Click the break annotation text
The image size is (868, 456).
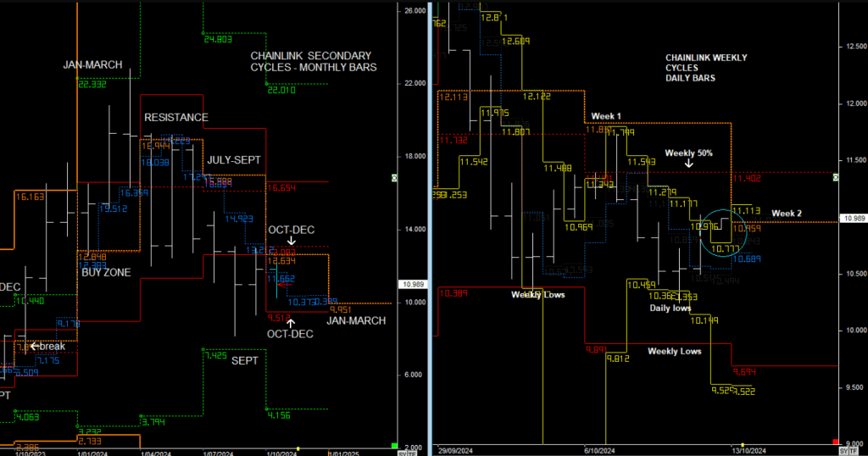tap(53, 347)
